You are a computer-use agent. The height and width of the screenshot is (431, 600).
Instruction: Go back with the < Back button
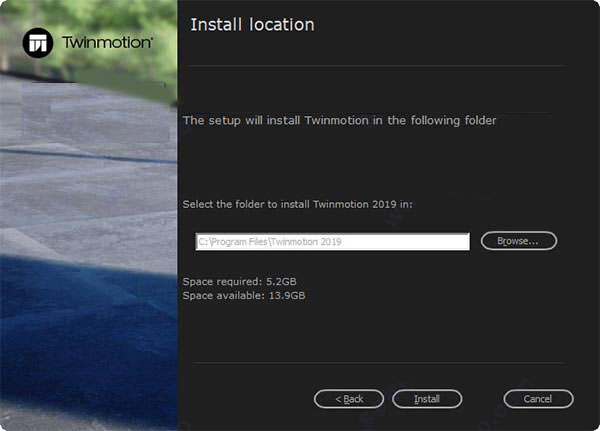click(349, 399)
